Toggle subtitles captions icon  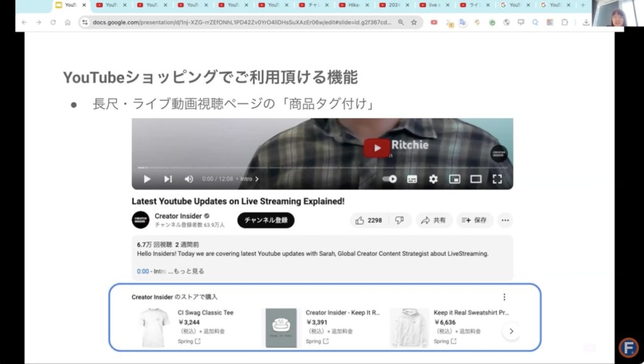click(412, 179)
